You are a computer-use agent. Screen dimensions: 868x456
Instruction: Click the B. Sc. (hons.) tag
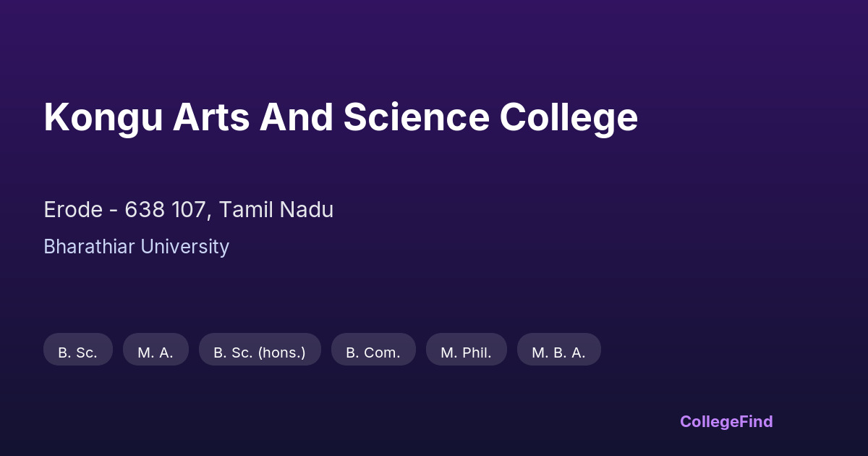pyautogui.click(x=260, y=352)
